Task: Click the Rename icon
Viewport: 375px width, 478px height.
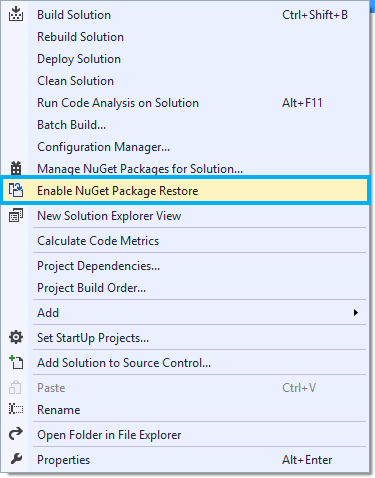Action: (16, 409)
